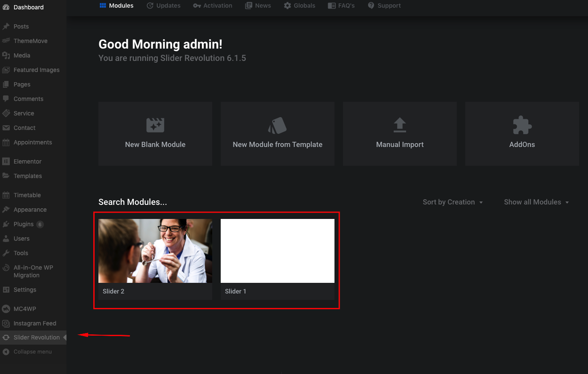Click the Pages icon in sidebar
Screen dimensions: 588x374
[6, 84]
